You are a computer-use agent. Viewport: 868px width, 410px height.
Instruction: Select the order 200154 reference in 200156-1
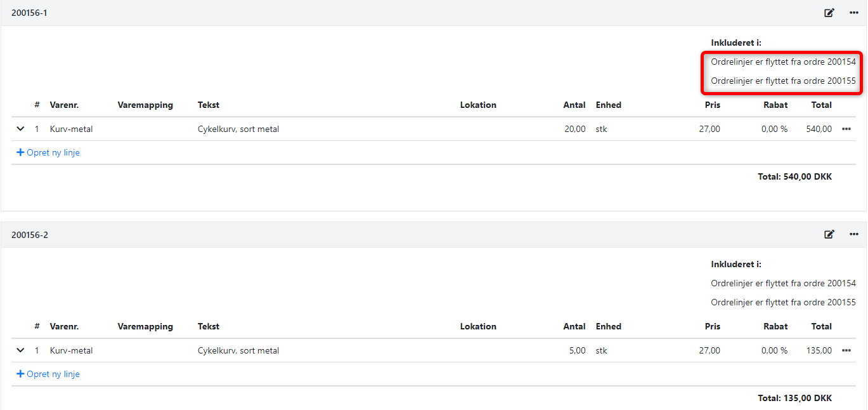783,62
